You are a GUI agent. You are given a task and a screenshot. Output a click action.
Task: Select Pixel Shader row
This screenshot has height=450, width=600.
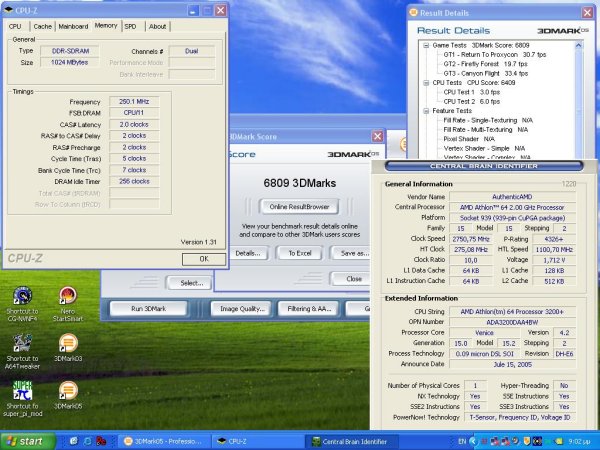(x=469, y=139)
